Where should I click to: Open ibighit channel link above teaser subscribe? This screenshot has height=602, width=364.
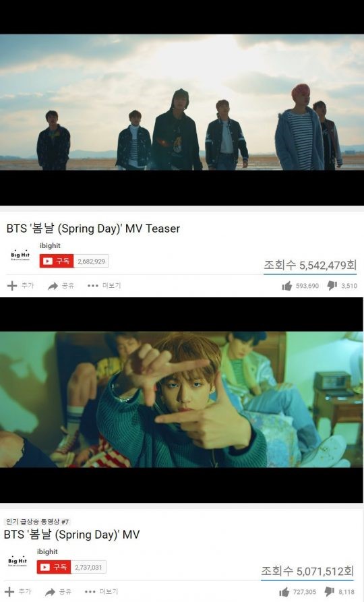click(50, 245)
